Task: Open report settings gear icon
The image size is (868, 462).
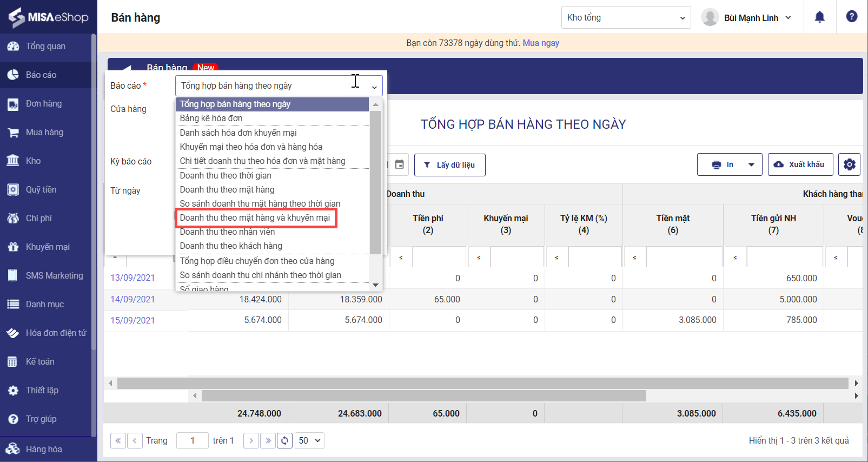Action: (849, 164)
